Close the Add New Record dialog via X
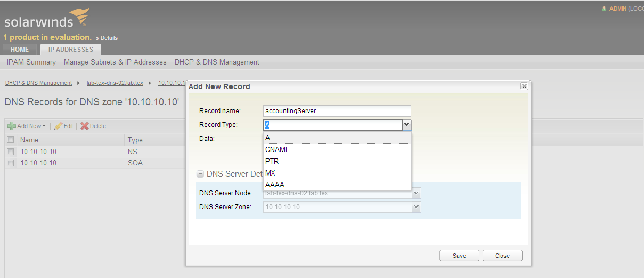The image size is (644, 278). 524,86
